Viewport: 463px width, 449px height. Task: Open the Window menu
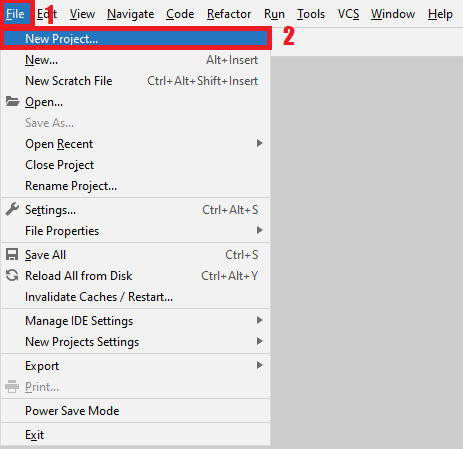pyautogui.click(x=393, y=14)
